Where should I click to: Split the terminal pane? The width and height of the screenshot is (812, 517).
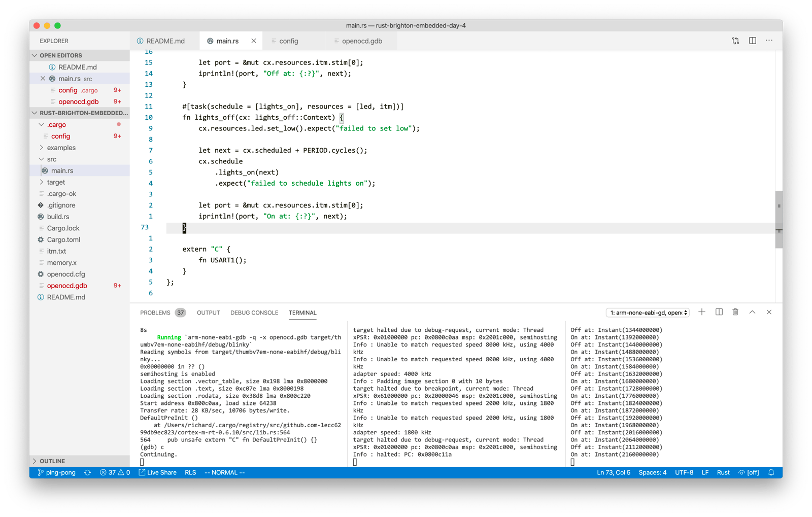pos(719,313)
